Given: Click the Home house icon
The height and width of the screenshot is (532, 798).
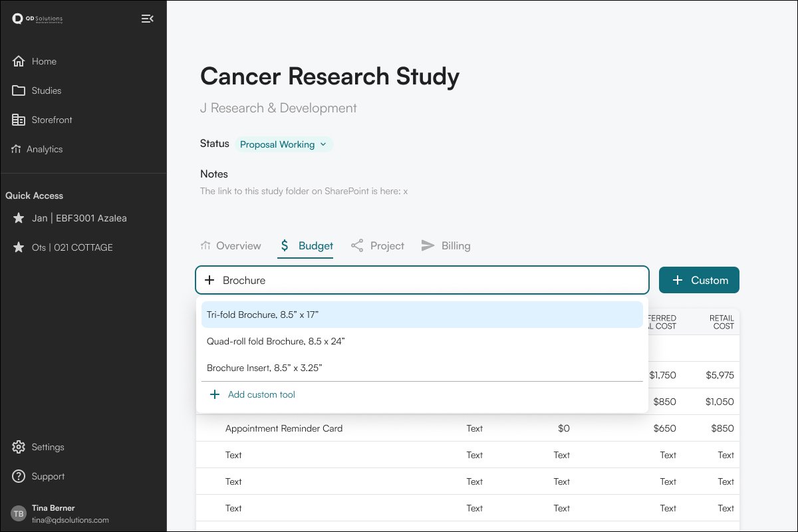Looking at the screenshot, I should click(19, 61).
